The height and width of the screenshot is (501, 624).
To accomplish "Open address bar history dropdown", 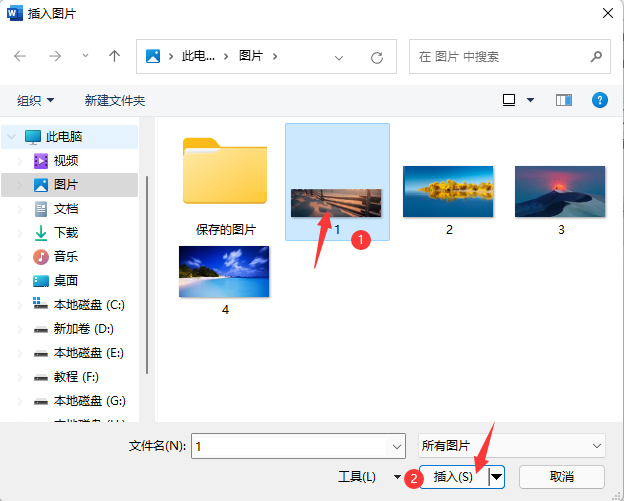I will tap(339, 58).
